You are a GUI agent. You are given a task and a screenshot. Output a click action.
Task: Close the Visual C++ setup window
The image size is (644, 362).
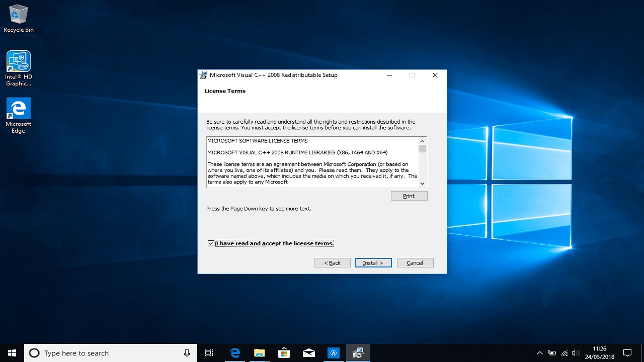pyautogui.click(x=435, y=75)
